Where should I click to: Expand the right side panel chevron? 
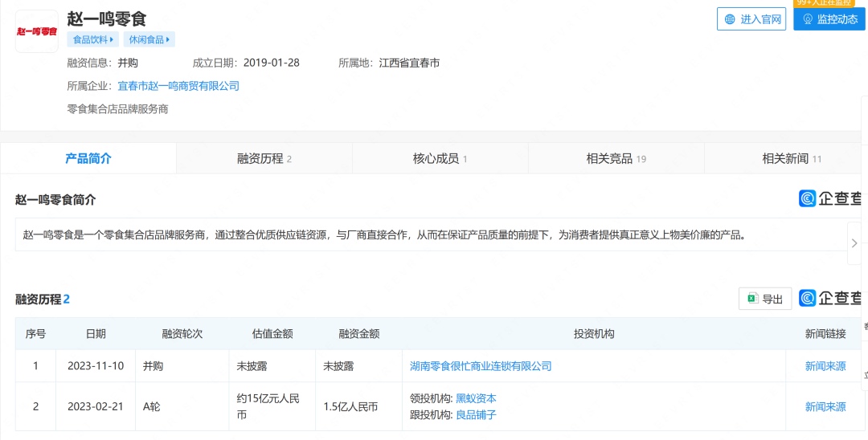[854, 242]
